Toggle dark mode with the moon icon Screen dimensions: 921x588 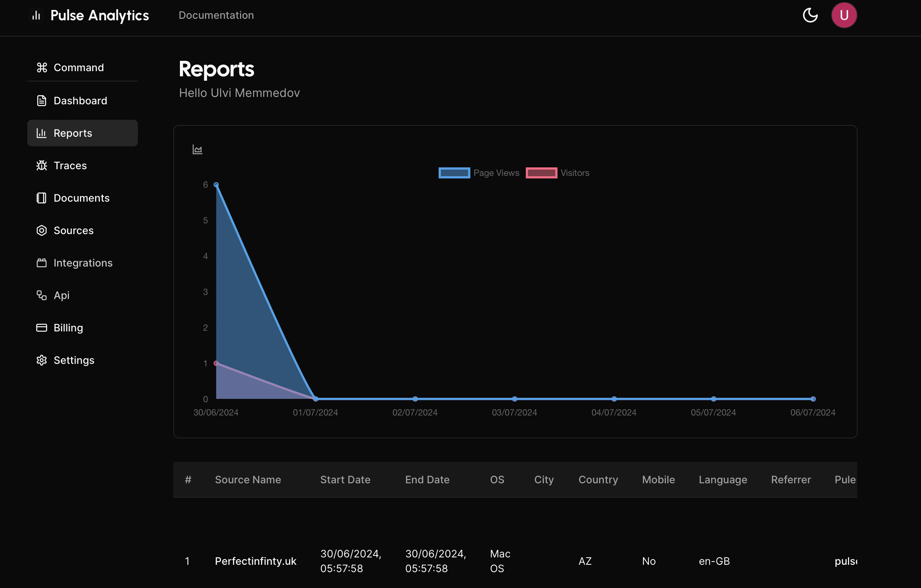click(x=810, y=15)
